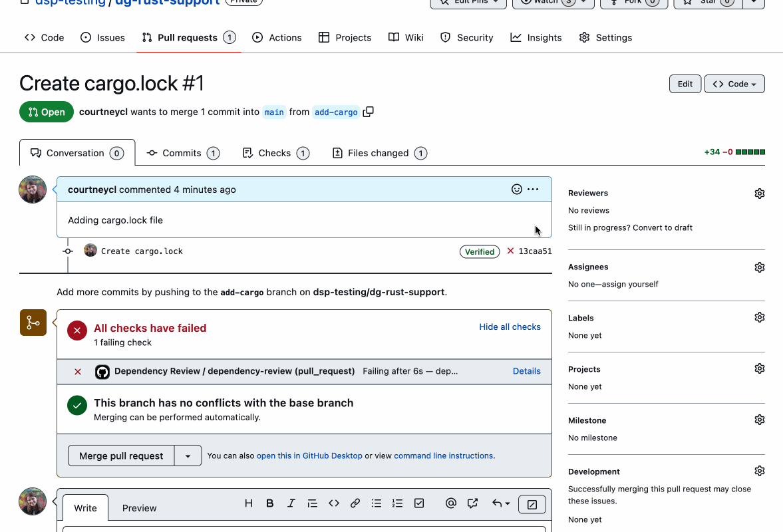Image resolution: width=783 pixels, height=532 pixels.
Task: Toggle the slash commands editor button
Action: tap(532, 504)
